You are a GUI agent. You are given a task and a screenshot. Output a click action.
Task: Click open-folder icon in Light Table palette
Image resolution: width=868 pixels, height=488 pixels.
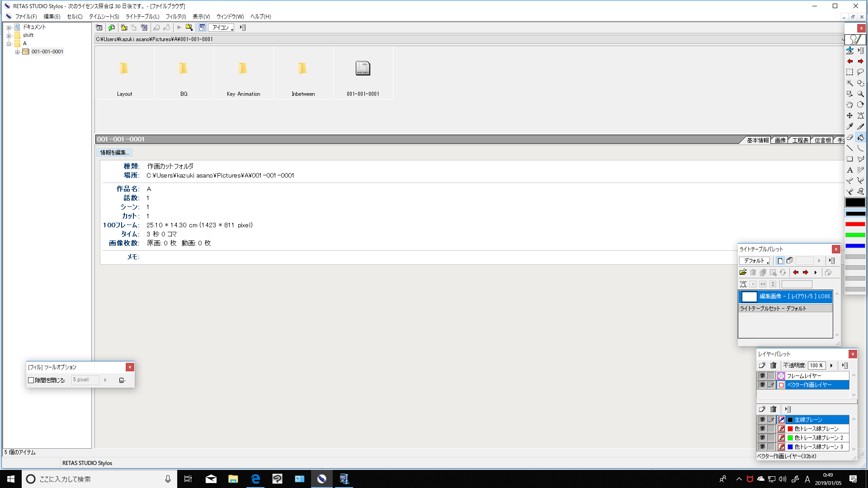point(743,272)
